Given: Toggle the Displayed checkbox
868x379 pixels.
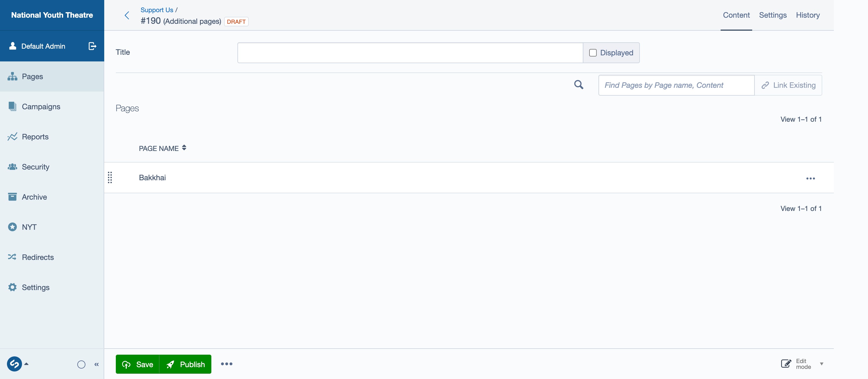Looking at the screenshot, I should pos(593,53).
